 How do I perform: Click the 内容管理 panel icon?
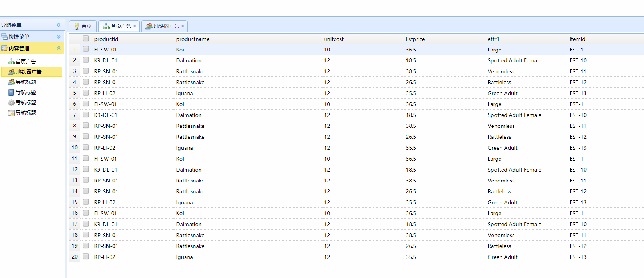4,48
